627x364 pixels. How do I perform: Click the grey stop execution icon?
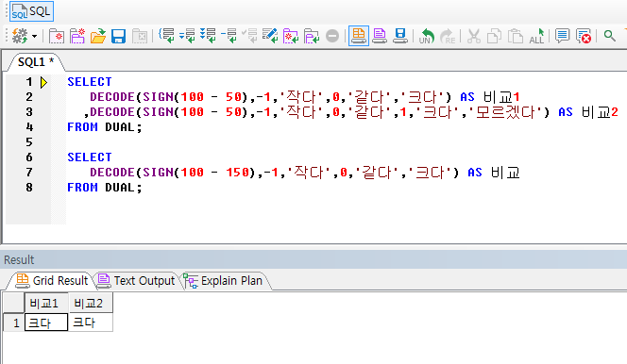tap(332, 37)
